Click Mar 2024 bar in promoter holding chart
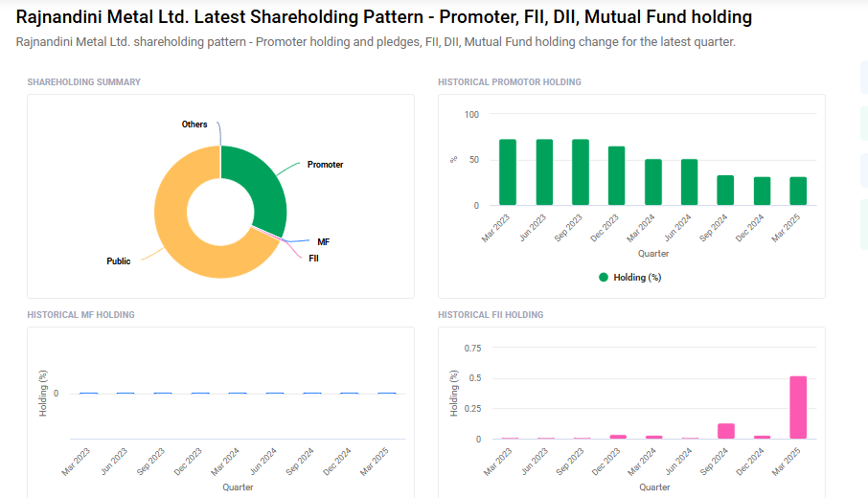 [x=653, y=182]
